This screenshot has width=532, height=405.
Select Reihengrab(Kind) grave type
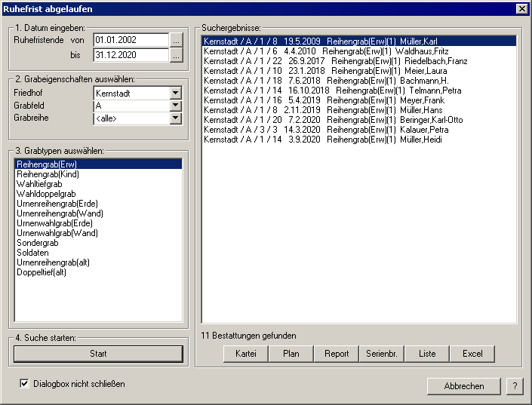point(98,174)
